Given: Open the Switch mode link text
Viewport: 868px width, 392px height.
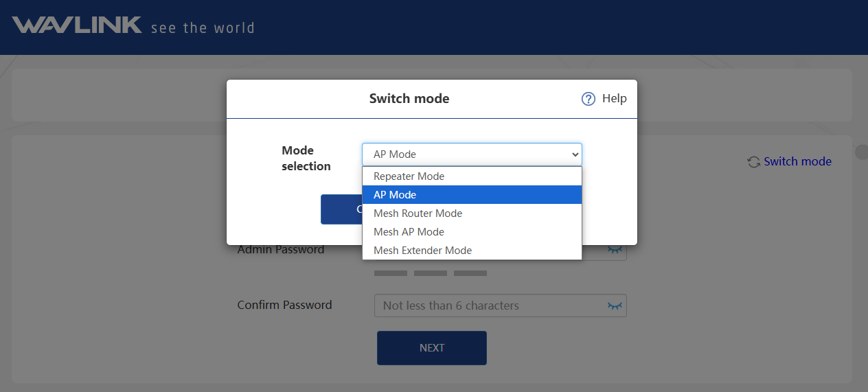Looking at the screenshot, I should tap(797, 162).
